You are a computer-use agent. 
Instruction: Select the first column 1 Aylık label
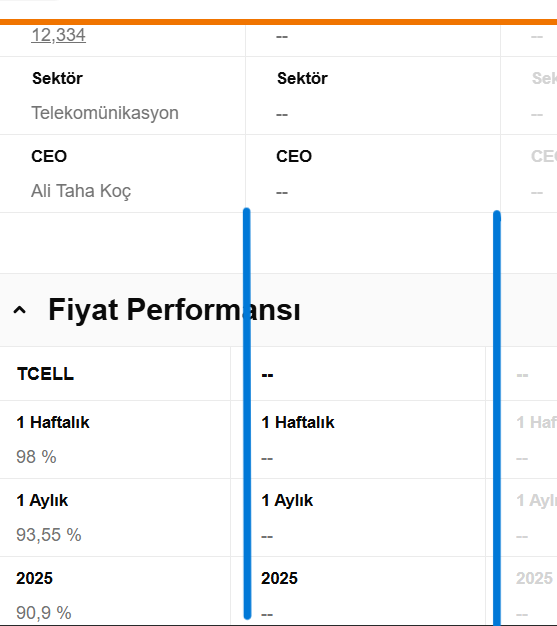pyautogui.click(x=42, y=501)
